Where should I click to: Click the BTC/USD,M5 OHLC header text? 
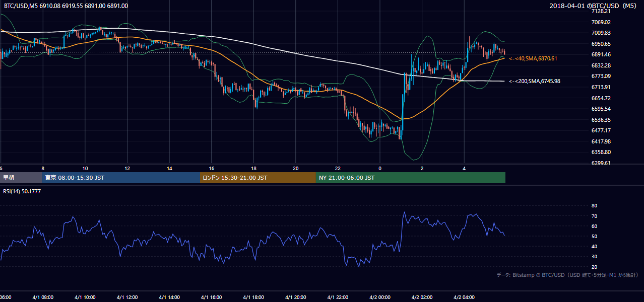[66, 6]
